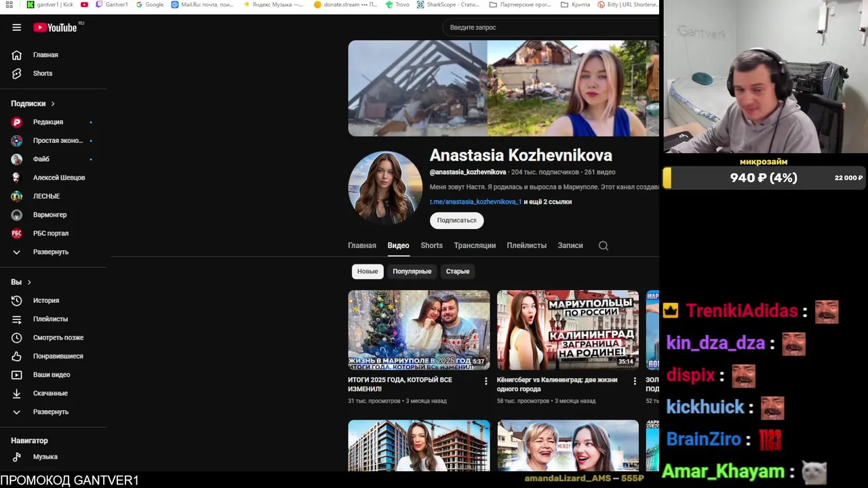This screenshot has width=868, height=488.
Task: Open the Вы section chevron
Action: click(28, 282)
